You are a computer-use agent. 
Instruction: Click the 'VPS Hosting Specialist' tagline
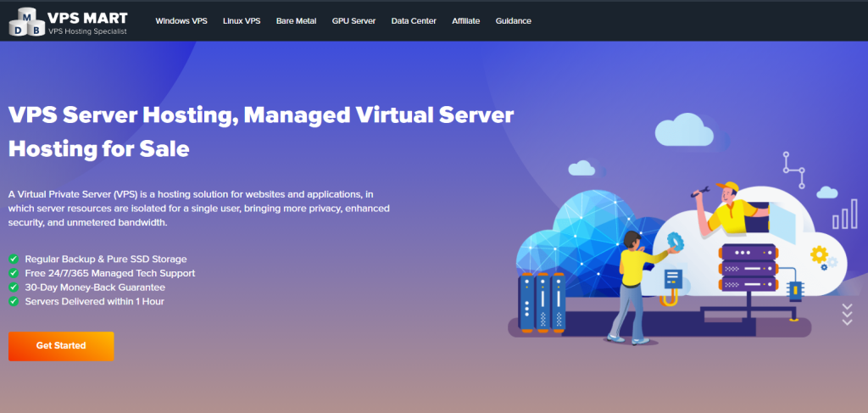pos(87,31)
